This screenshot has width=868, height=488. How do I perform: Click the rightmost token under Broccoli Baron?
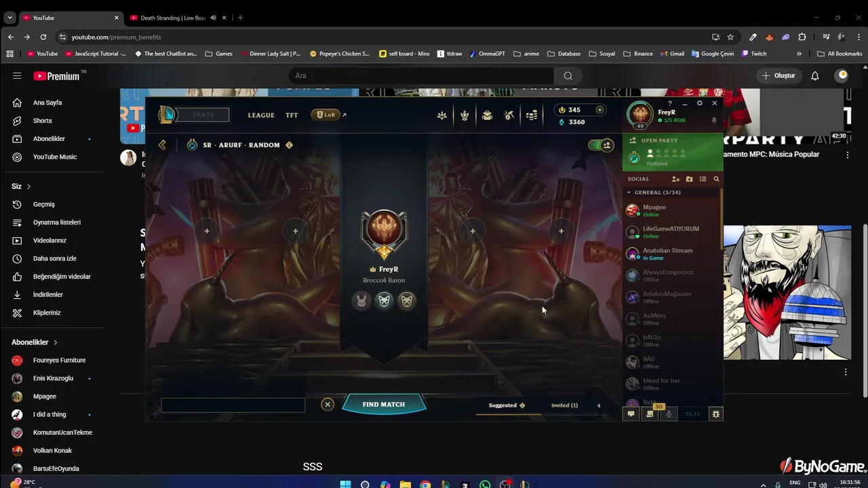(406, 300)
